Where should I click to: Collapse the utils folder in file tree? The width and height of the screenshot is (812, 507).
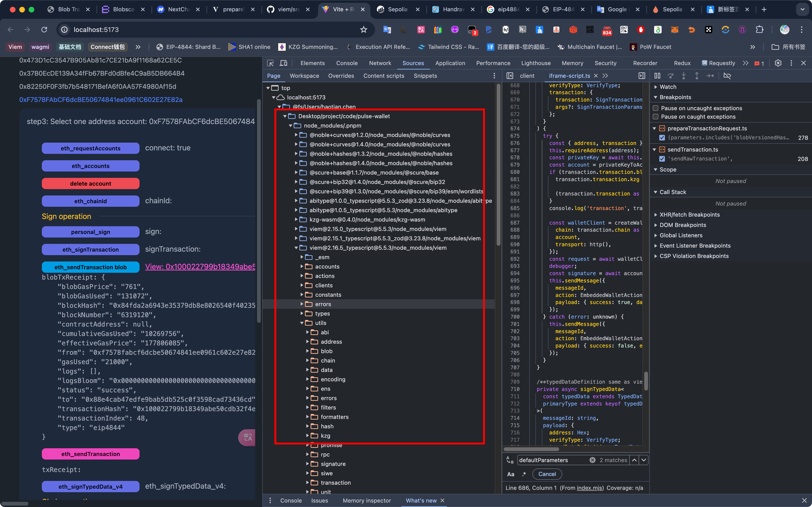pyautogui.click(x=302, y=323)
